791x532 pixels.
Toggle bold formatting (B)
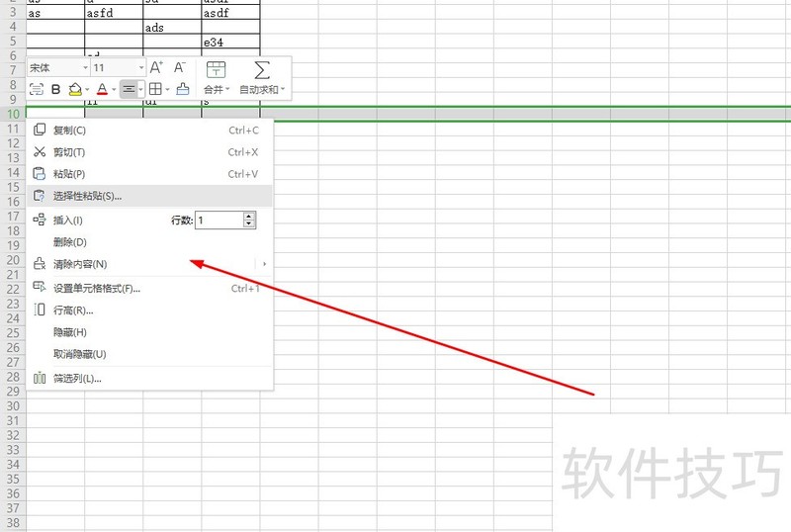tap(56, 89)
